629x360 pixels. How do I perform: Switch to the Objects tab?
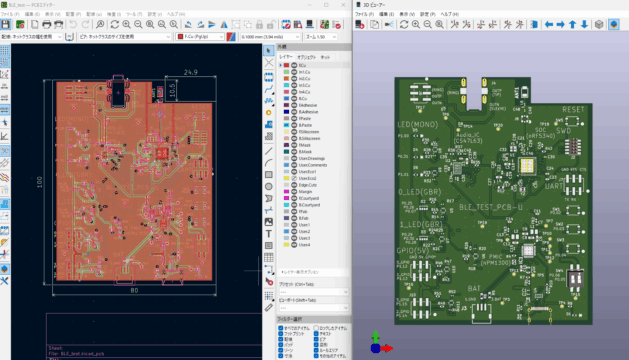306,57
